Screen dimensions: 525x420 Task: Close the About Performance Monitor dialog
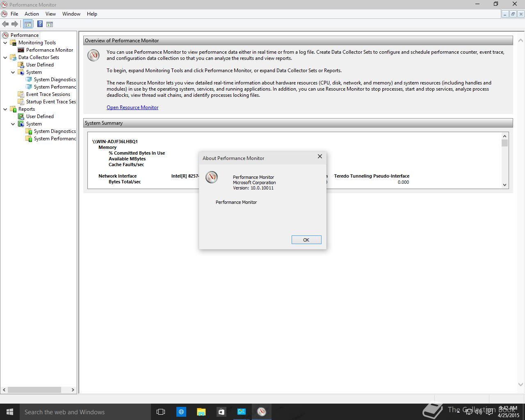tap(320, 156)
